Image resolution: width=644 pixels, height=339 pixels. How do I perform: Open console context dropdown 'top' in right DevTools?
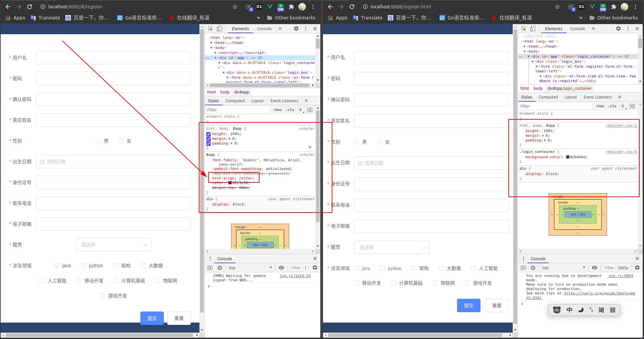[x=563, y=268]
